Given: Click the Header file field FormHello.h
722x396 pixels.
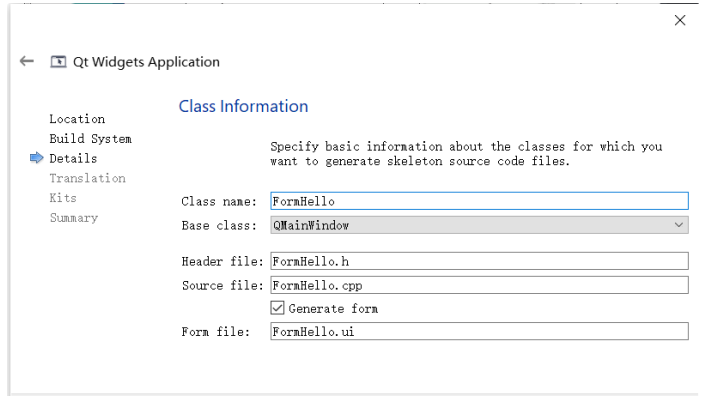Looking at the screenshot, I should pyautogui.click(x=479, y=261).
